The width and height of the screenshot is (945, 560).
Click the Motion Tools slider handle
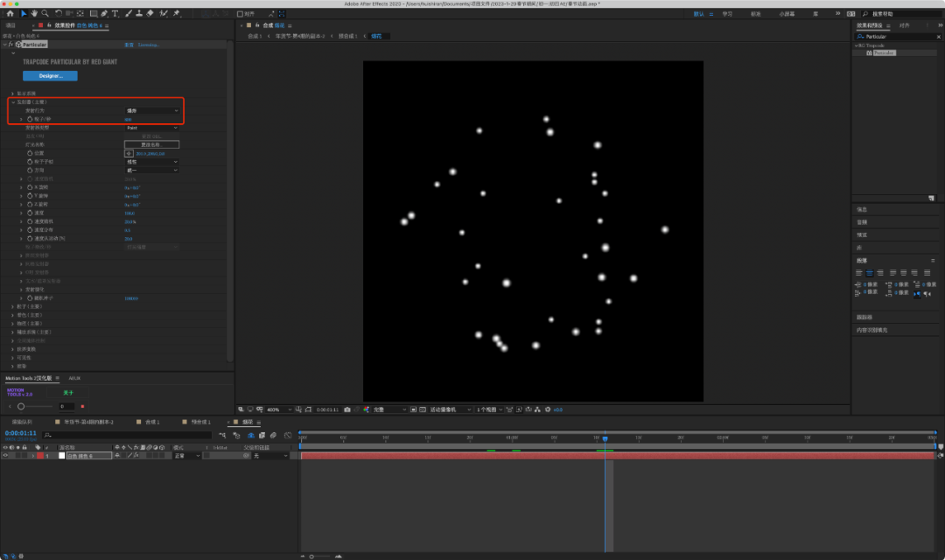(21, 406)
